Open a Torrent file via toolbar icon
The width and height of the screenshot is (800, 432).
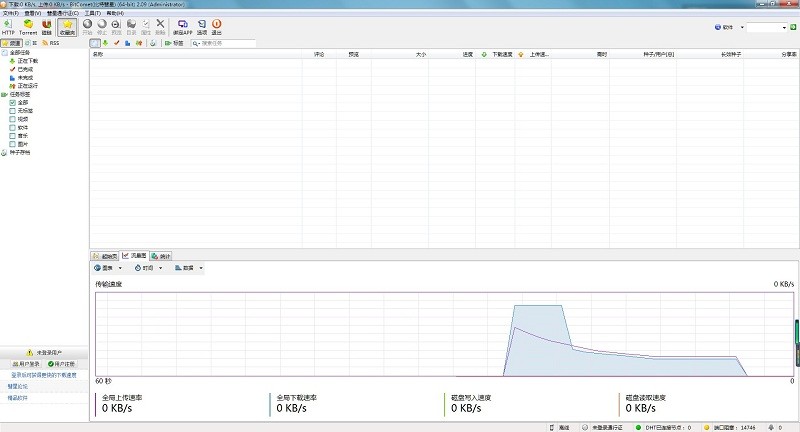(28, 25)
